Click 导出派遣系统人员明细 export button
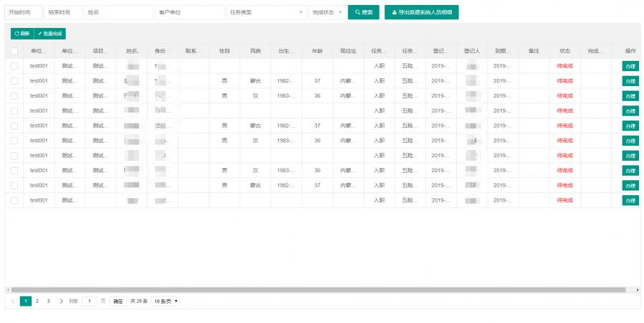This screenshot has width=644, height=323. tap(421, 12)
